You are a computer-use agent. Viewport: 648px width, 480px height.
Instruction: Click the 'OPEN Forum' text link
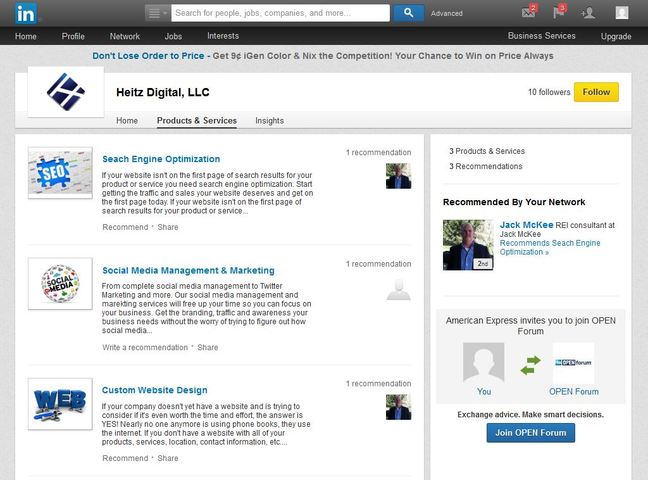tap(574, 392)
